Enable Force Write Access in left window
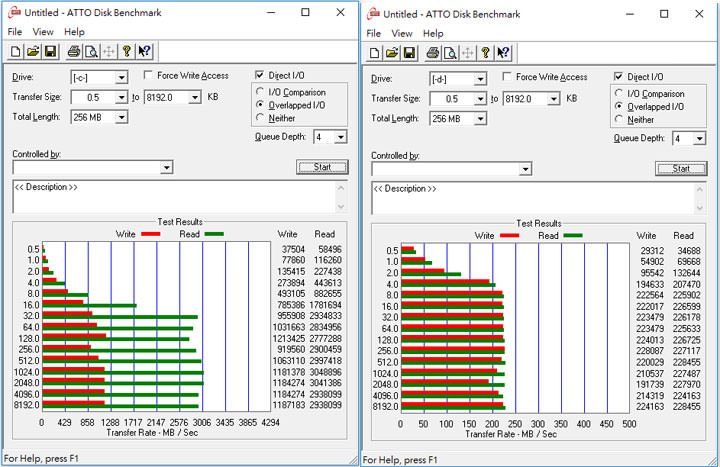The image size is (720, 467). (x=149, y=76)
